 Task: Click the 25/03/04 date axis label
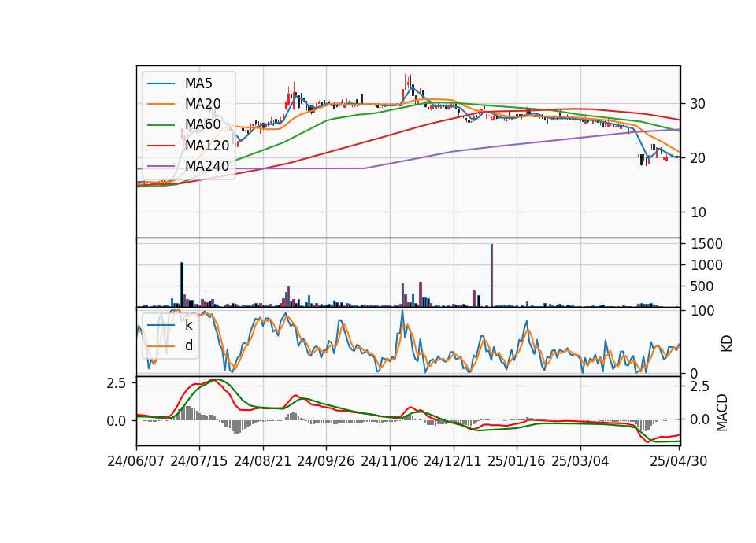coord(580,461)
